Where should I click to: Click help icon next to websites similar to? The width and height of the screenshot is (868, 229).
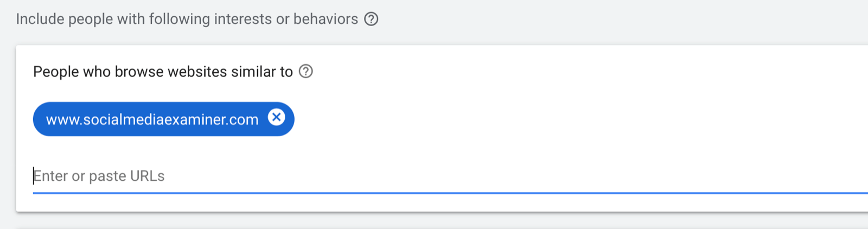pos(306,71)
